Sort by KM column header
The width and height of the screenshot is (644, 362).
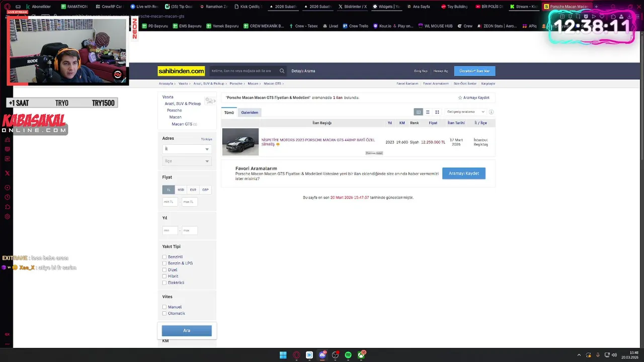(402, 123)
